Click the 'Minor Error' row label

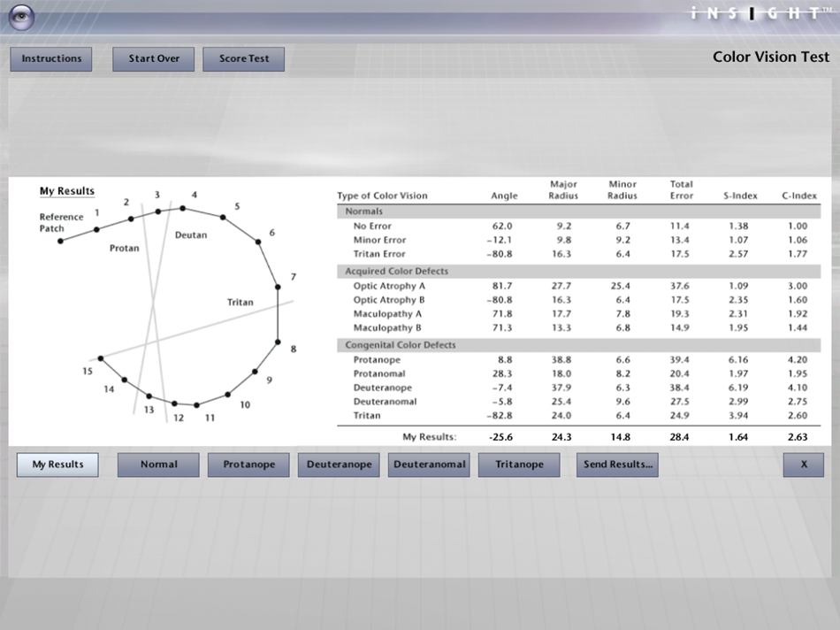(379, 240)
